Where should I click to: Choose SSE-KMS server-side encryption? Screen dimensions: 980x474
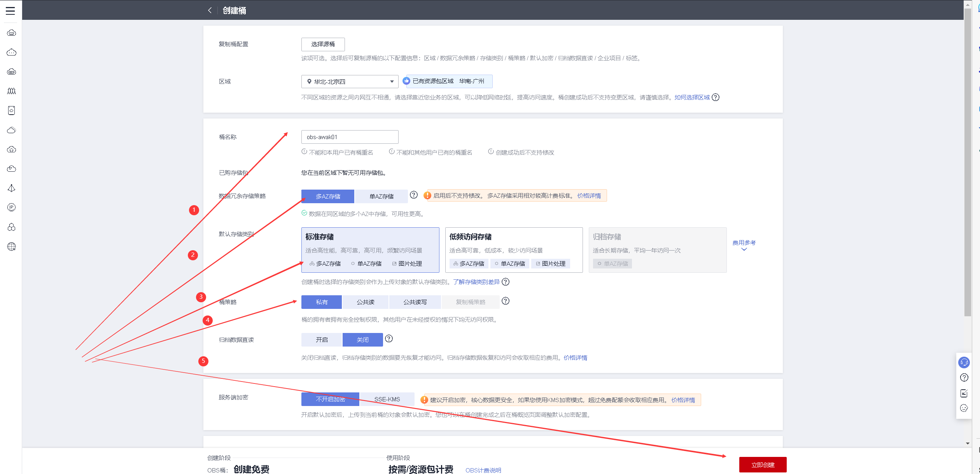(387, 399)
